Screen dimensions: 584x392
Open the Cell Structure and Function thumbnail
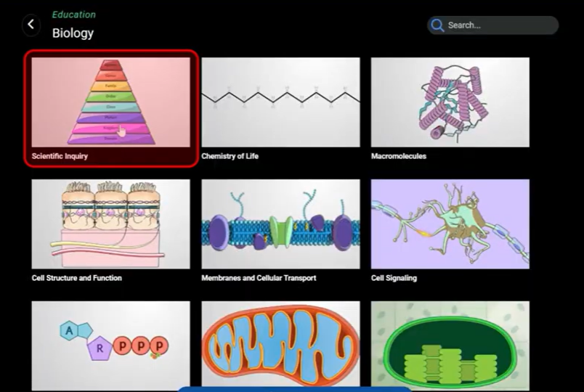[110, 224]
